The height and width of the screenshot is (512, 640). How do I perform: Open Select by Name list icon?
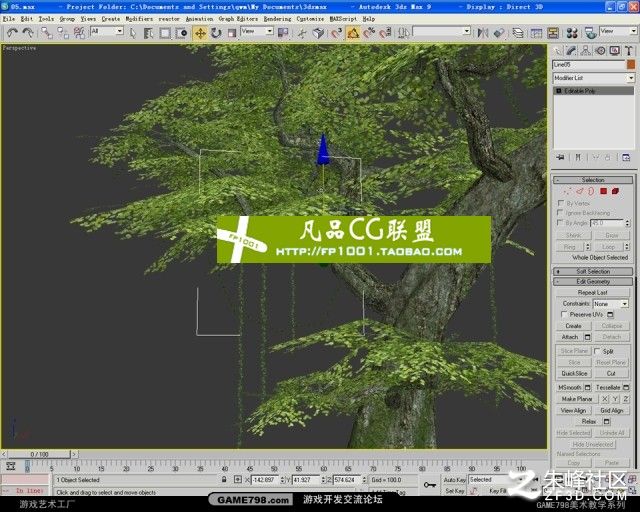[x=149, y=33]
